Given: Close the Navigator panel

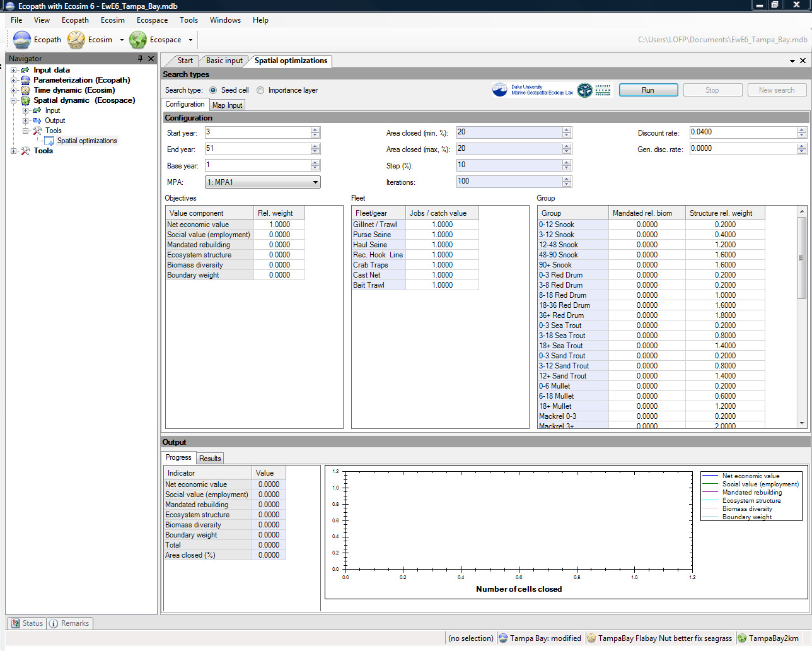Looking at the screenshot, I should click(151, 59).
